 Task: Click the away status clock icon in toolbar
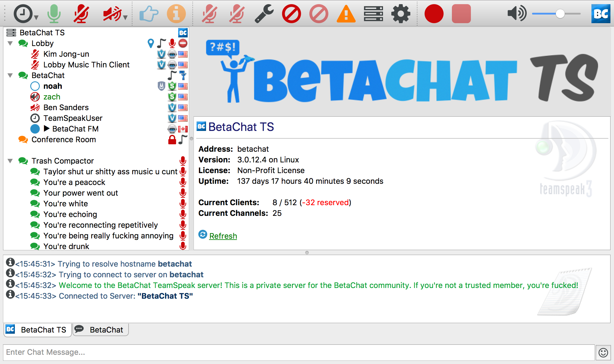pyautogui.click(x=23, y=14)
